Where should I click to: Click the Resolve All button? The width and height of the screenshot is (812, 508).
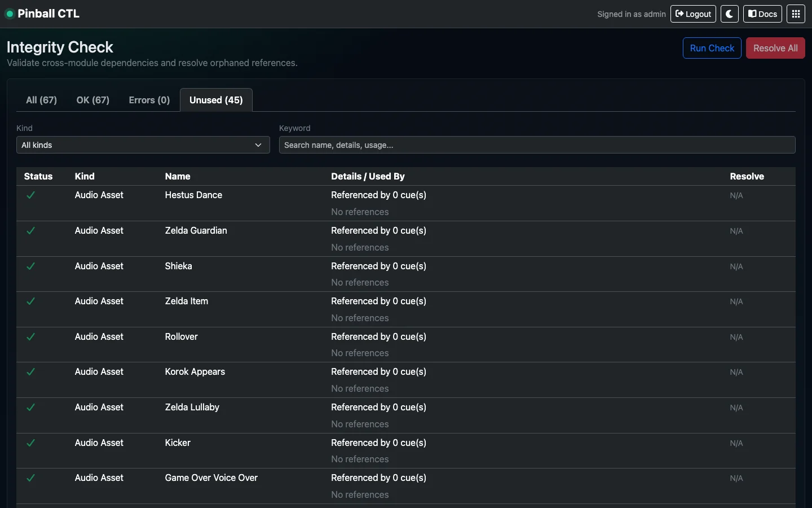[775, 48]
